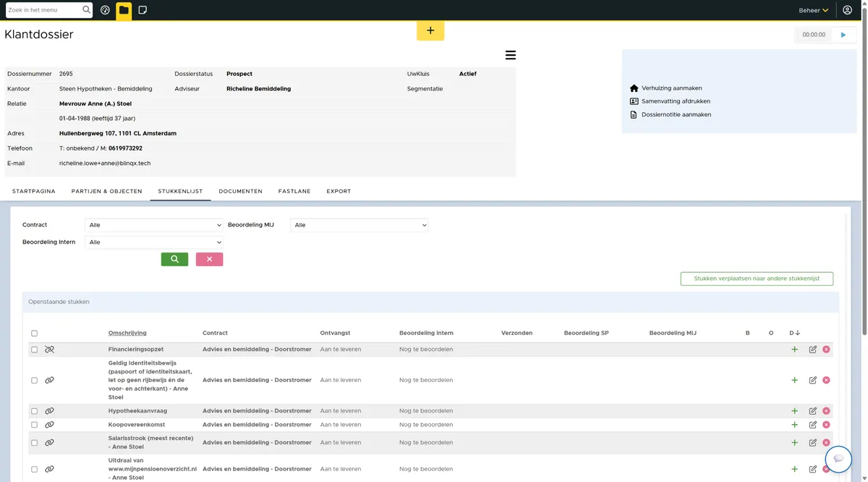Delete the Financieringsopzet row with red icon
Viewport: 868px width, 482px height.
826,350
